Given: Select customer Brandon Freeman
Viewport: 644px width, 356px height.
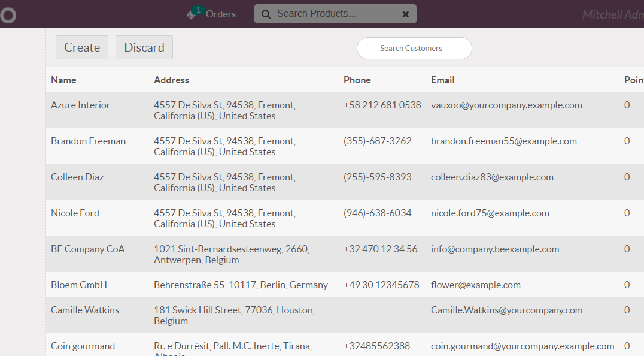Looking at the screenshot, I should tap(89, 141).
